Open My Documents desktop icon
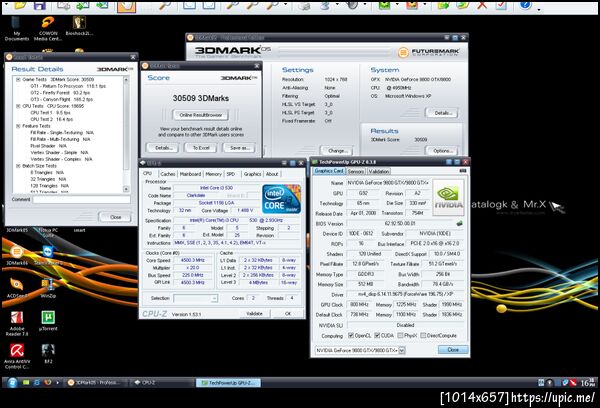 16,29
